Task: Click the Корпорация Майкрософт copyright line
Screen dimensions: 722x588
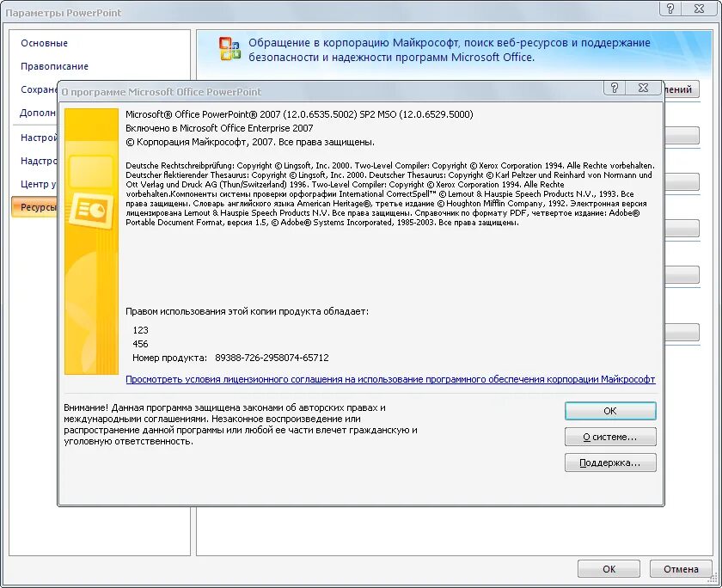Action: point(250,142)
